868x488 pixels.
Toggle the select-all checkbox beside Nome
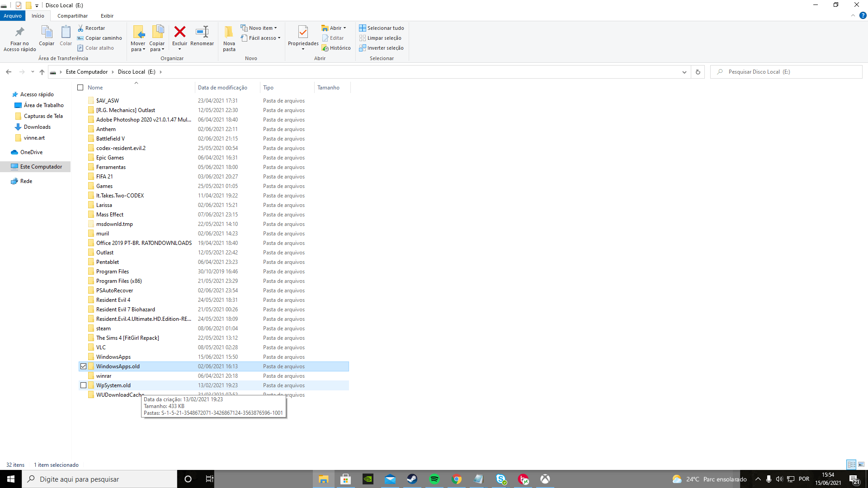[80, 88]
